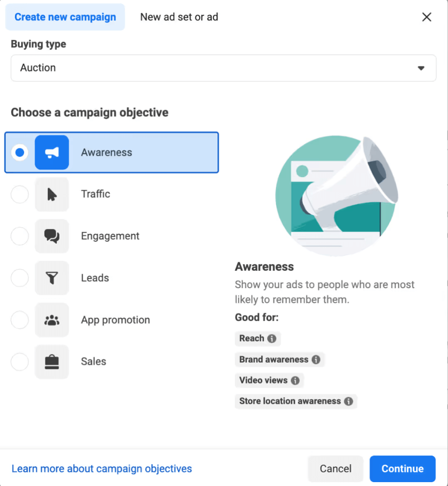Open info icon next to Video views
This screenshot has width=448, height=486.
point(295,380)
